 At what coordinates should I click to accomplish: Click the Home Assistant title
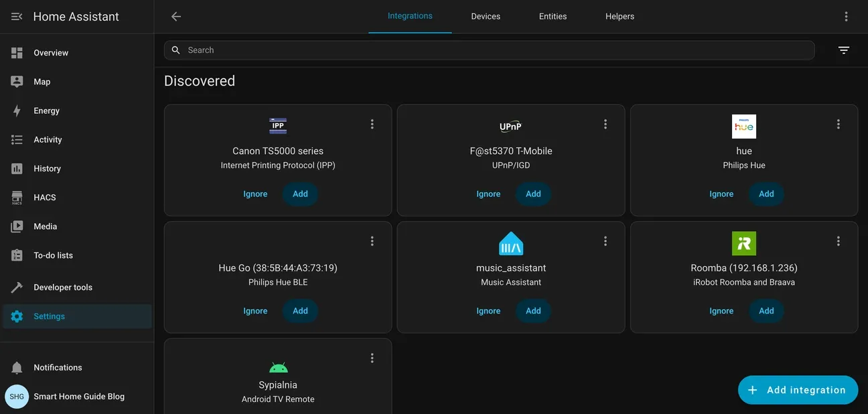[x=76, y=17]
